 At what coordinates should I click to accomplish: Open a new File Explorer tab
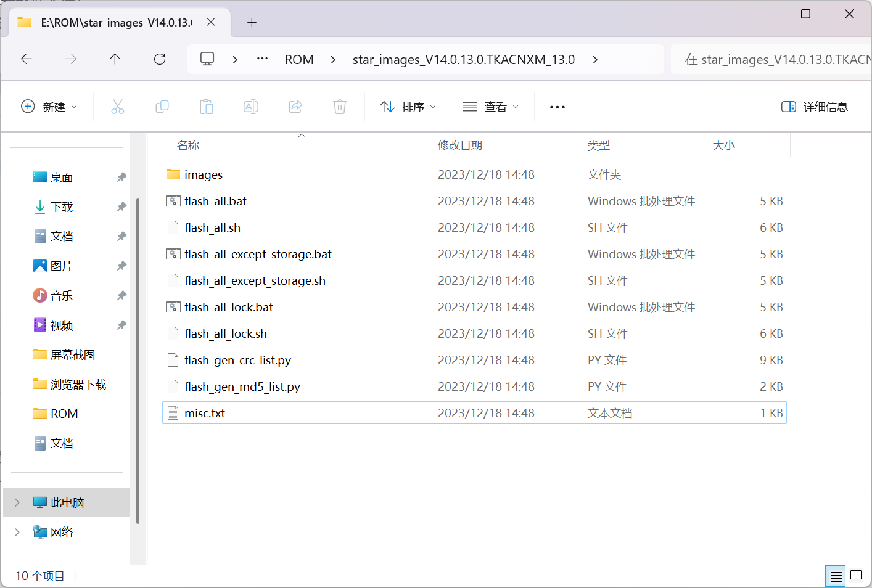pyautogui.click(x=251, y=22)
